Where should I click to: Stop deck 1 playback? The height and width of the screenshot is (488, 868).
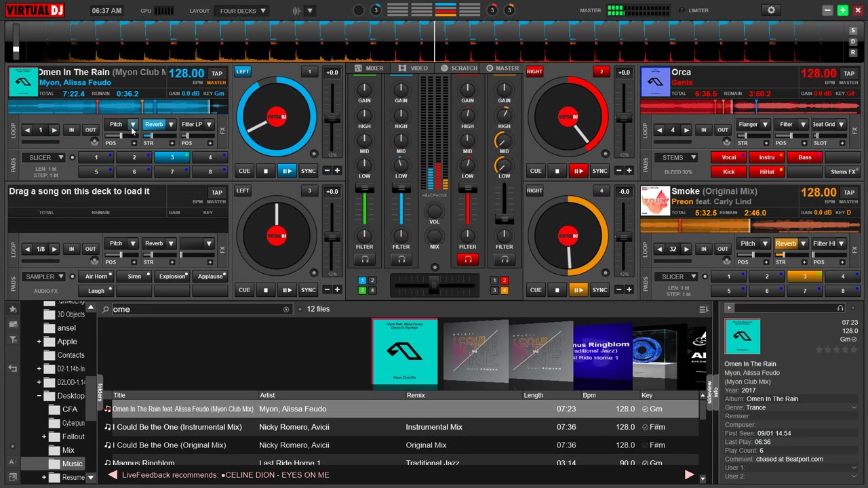point(266,171)
